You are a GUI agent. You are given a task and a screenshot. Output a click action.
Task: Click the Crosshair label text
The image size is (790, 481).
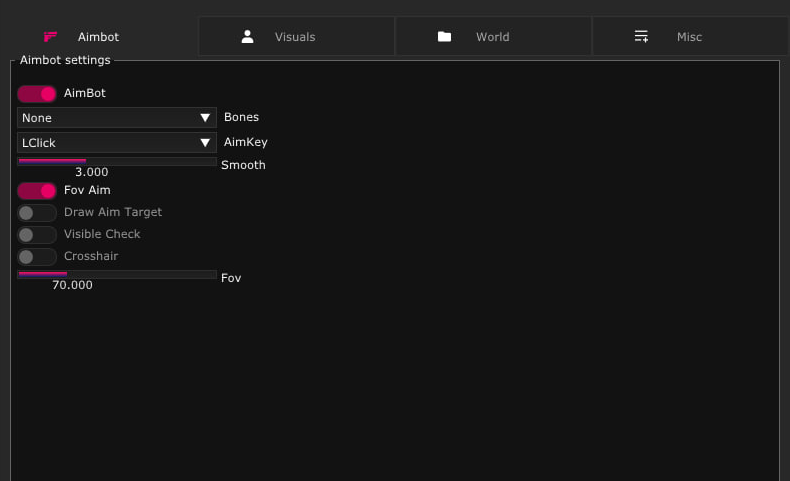click(x=91, y=257)
